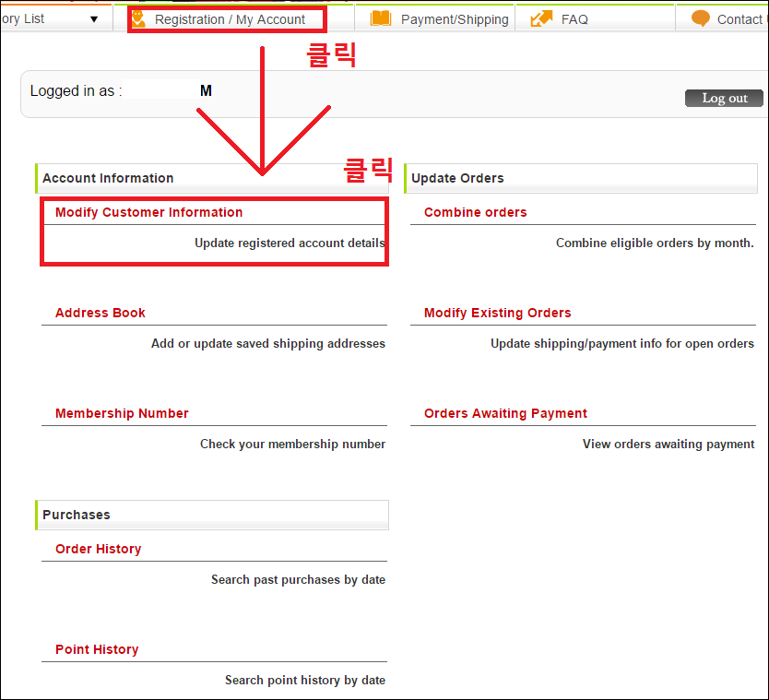Go to Membership Number page
769x700 pixels.
tap(122, 413)
